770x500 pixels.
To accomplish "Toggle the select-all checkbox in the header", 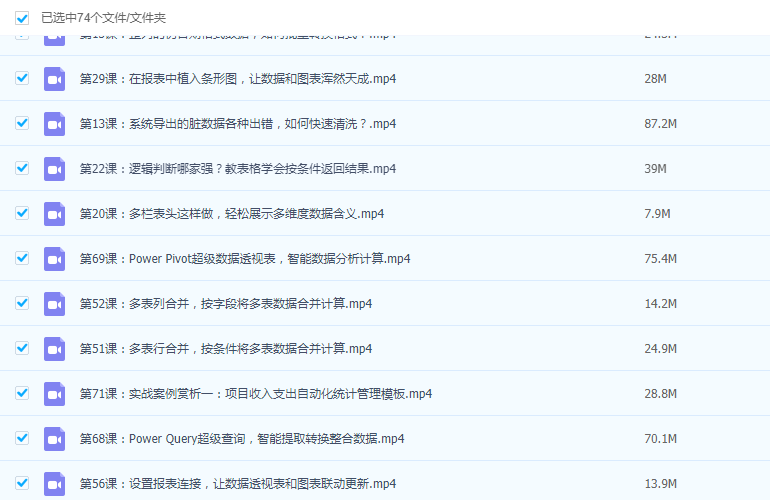I will coord(22,18).
